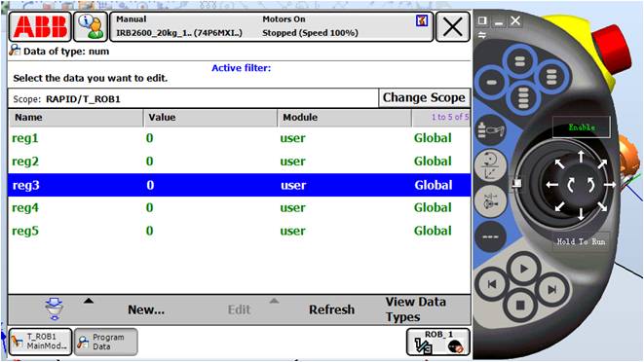Click joystick up-left diagonal arrow
The height and width of the screenshot is (362, 644).
(x=559, y=163)
